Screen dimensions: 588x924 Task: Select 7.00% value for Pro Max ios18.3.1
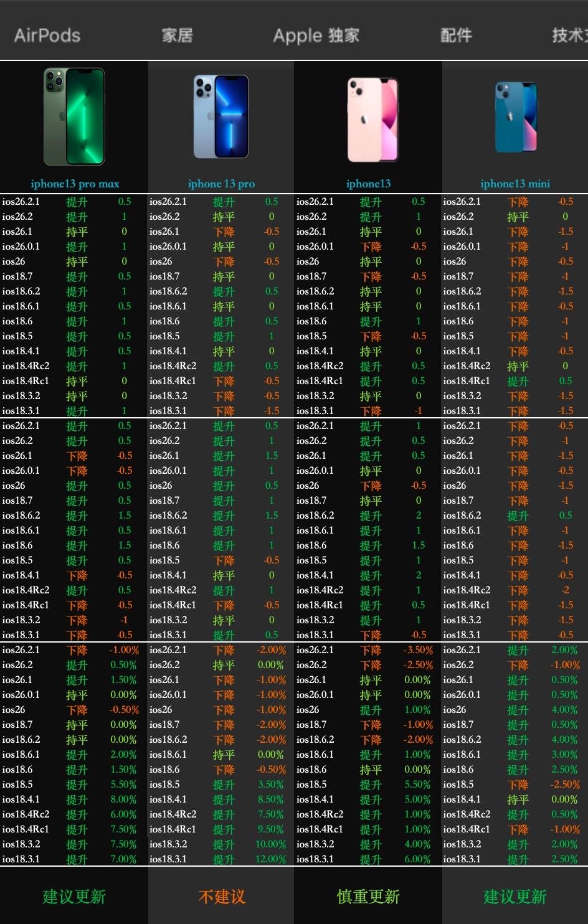pyautogui.click(x=123, y=859)
